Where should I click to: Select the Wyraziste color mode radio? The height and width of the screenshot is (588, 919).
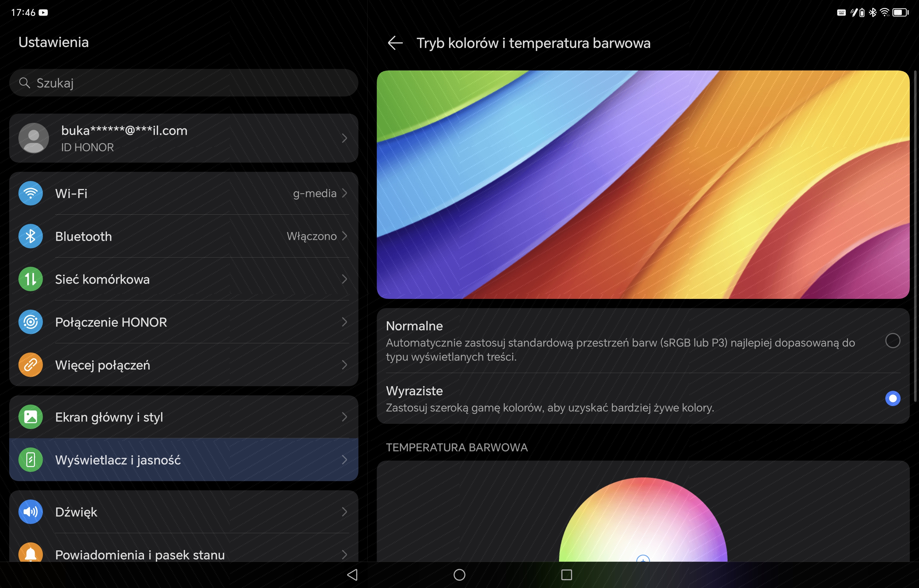[893, 398]
